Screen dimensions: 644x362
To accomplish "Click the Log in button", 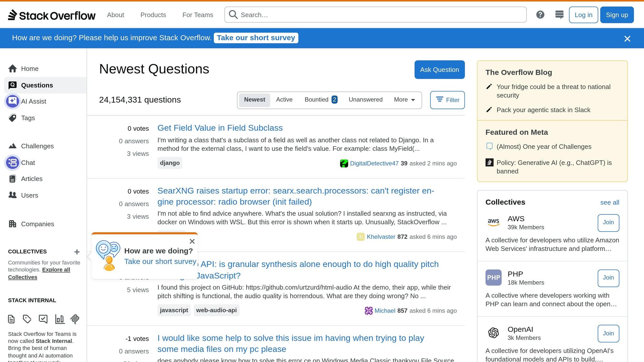I will click(x=583, y=15).
